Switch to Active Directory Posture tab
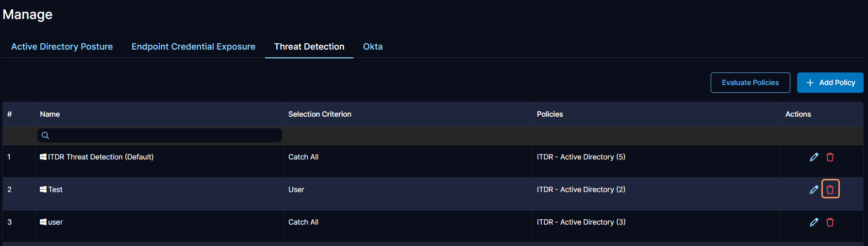Screen dimensions: 868x246 [x=62, y=47]
